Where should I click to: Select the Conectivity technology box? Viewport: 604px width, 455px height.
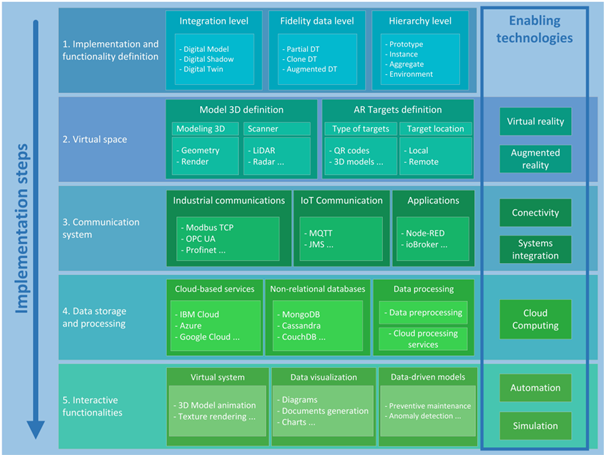tap(535, 212)
